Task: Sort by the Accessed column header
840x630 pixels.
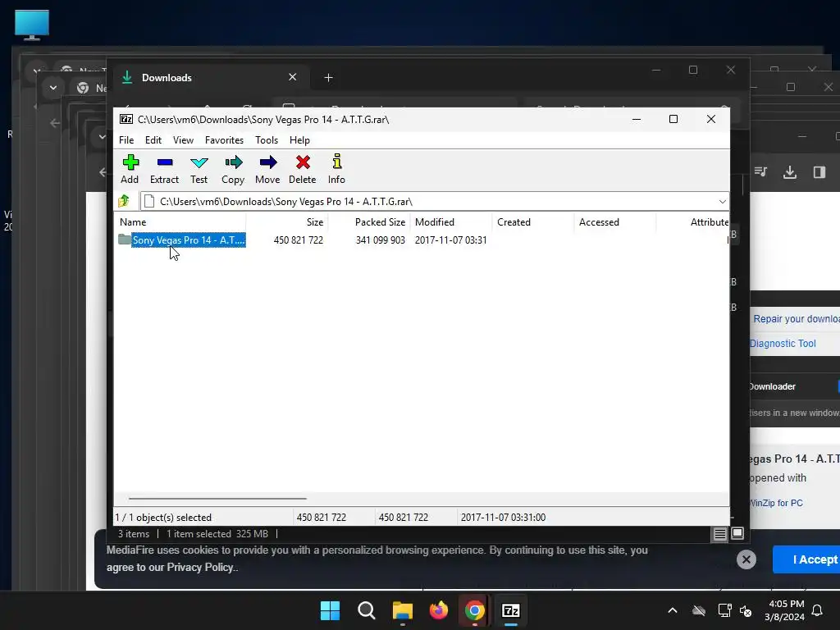Action: coord(615,221)
